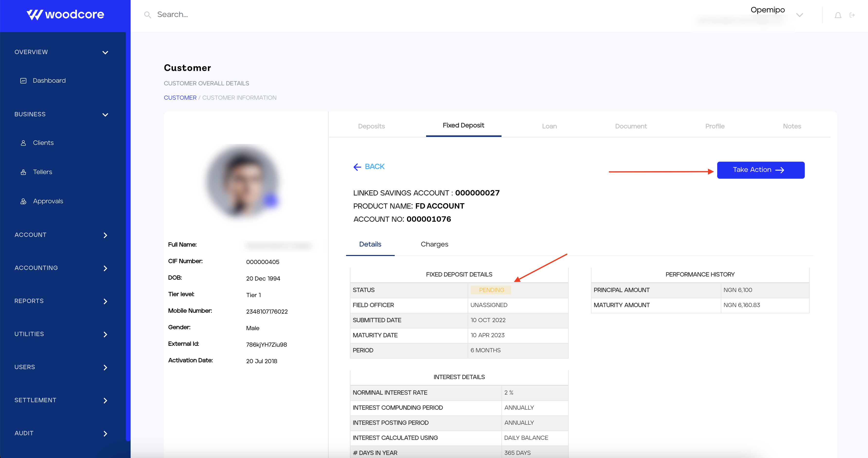Click the account number 000001076
This screenshot has width=868, height=458.
click(x=429, y=219)
